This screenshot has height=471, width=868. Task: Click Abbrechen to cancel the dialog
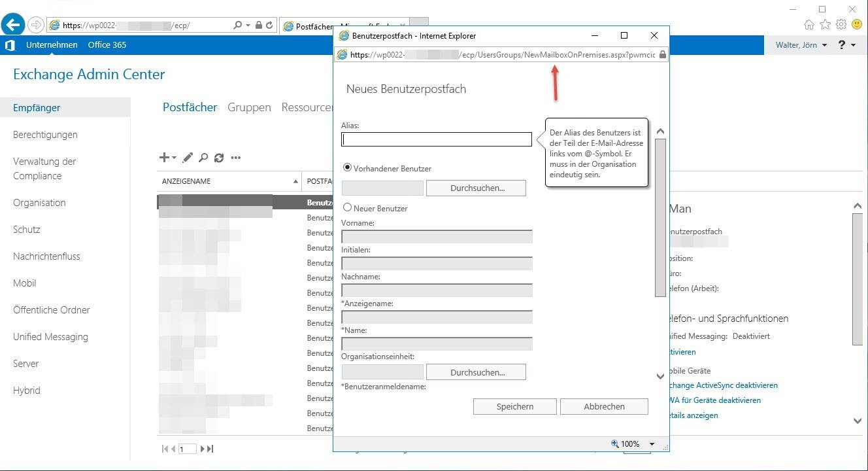[604, 407]
